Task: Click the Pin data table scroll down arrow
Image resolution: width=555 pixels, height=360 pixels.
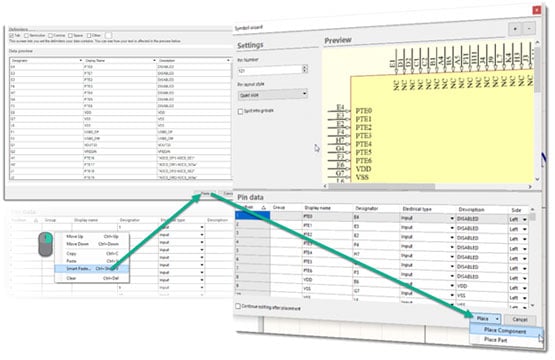Action: coord(532,305)
